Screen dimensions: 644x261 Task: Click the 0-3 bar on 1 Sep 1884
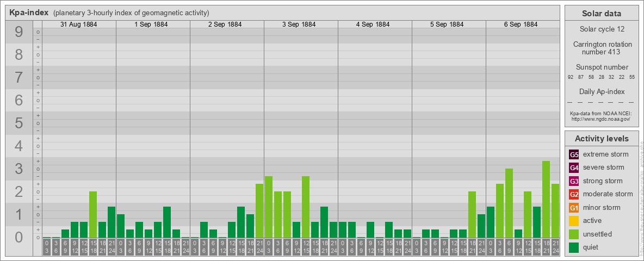(121, 226)
